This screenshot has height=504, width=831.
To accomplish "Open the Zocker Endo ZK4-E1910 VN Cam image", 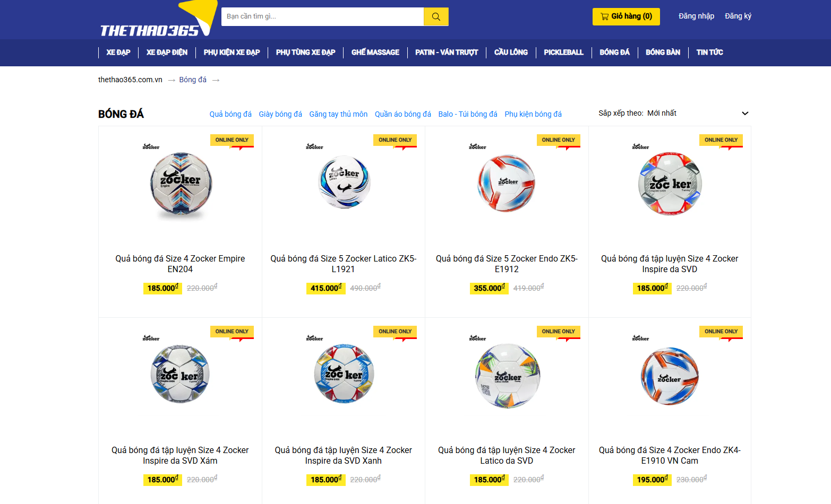I will [x=670, y=376].
